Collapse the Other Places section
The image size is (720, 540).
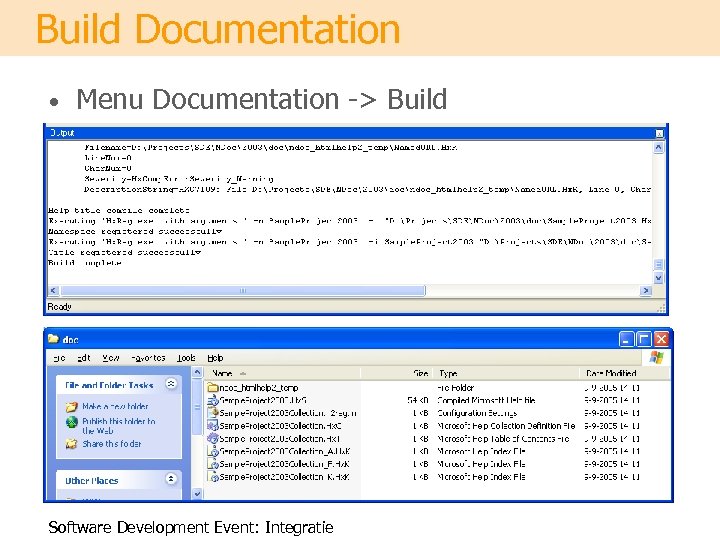click(x=171, y=479)
